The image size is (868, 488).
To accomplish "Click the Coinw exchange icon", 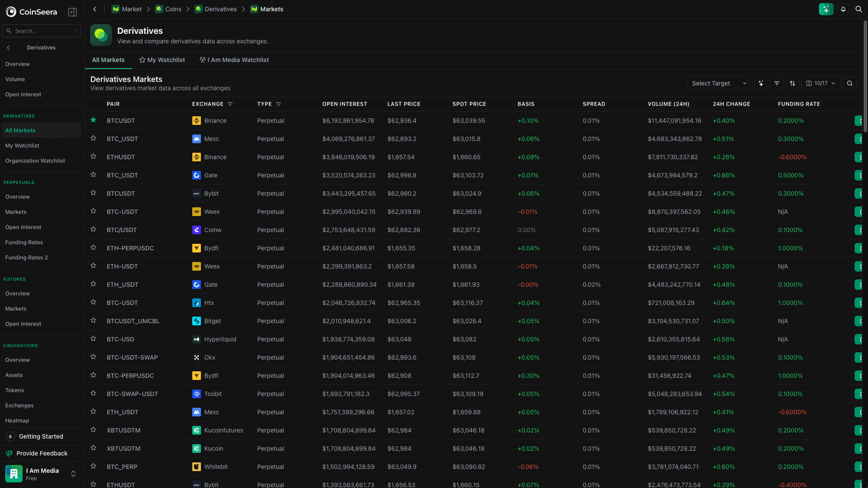I will click(197, 230).
